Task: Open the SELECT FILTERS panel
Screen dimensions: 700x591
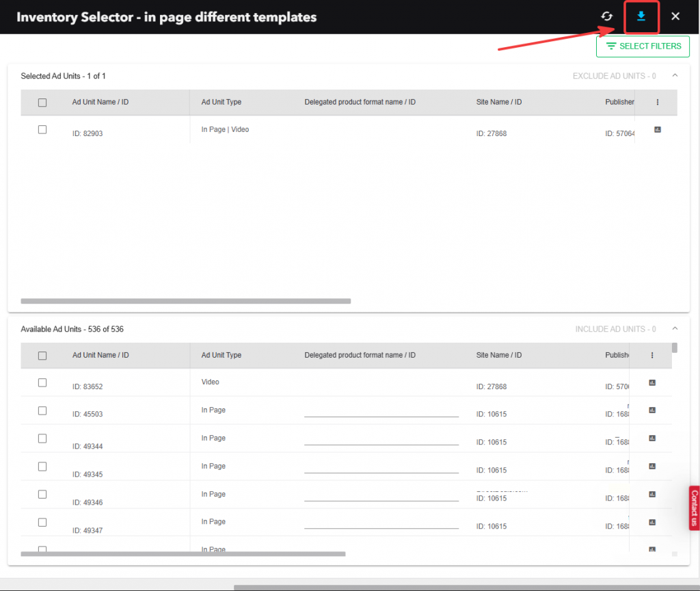Action: click(x=643, y=47)
